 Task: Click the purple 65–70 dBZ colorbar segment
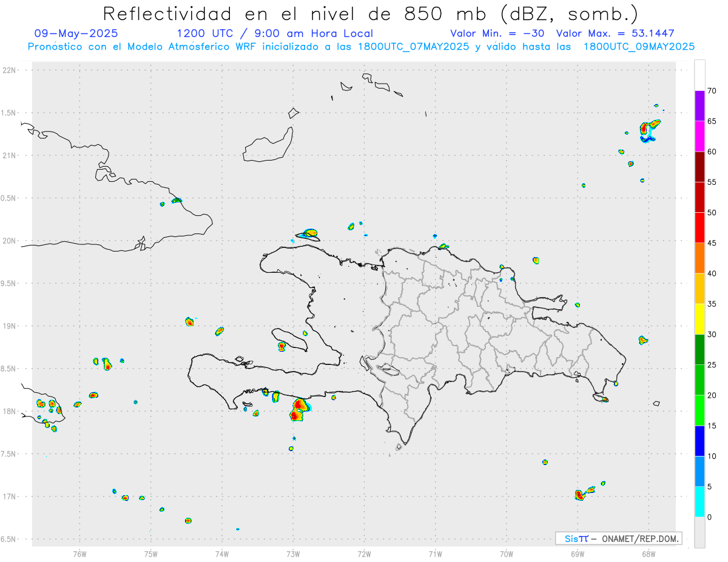click(x=699, y=106)
